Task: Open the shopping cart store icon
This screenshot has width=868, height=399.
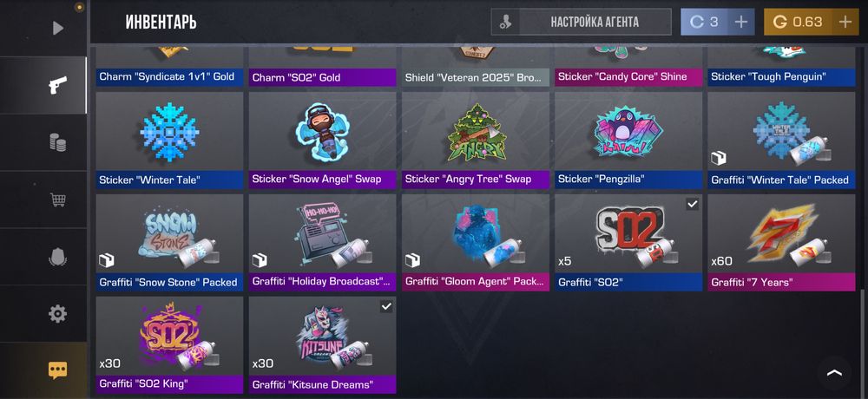Action: (57, 199)
